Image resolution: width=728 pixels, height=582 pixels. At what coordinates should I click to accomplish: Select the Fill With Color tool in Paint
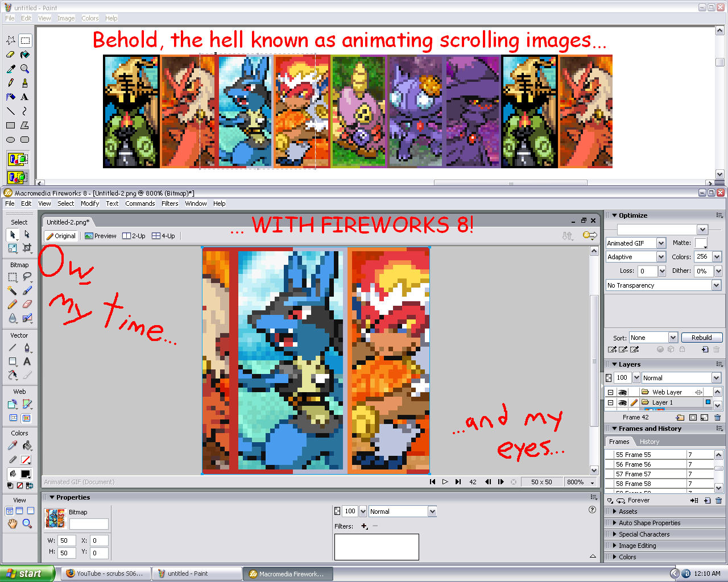point(24,55)
